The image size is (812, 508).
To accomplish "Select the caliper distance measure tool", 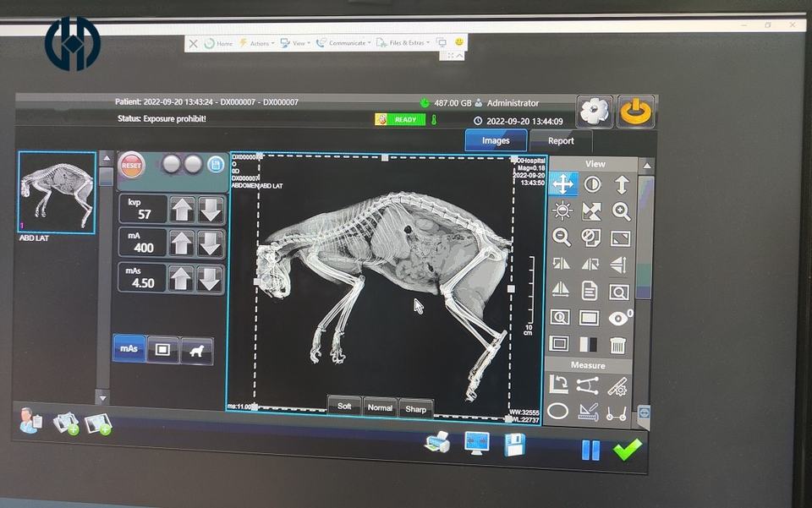I will pos(617,413).
